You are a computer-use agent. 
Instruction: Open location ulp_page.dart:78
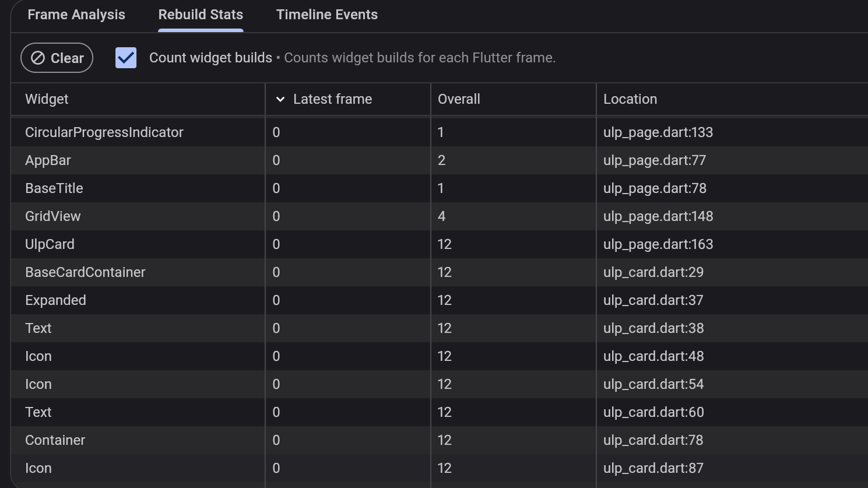click(x=655, y=188)
